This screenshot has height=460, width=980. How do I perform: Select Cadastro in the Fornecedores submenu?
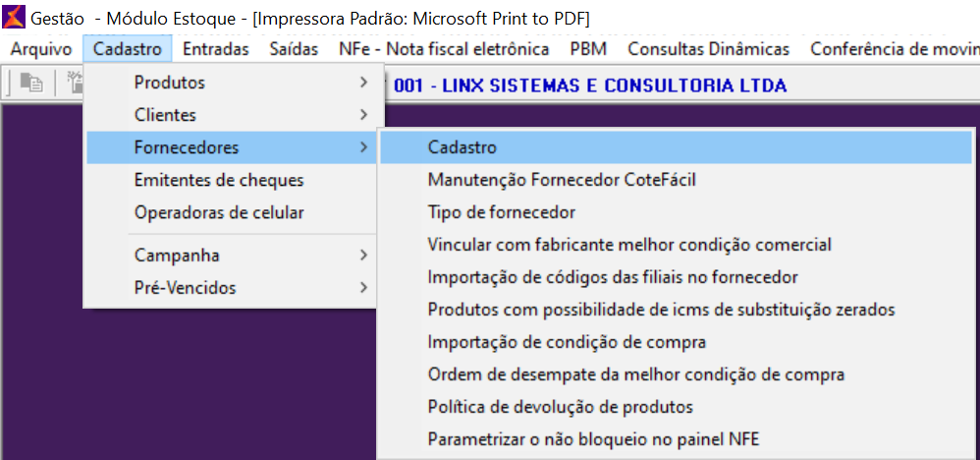(x=463, y=147)
